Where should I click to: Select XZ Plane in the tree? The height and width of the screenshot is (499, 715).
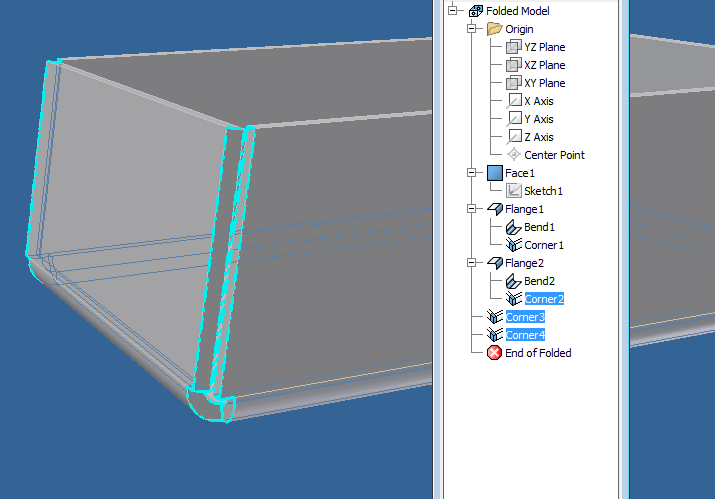pos(544,65)
